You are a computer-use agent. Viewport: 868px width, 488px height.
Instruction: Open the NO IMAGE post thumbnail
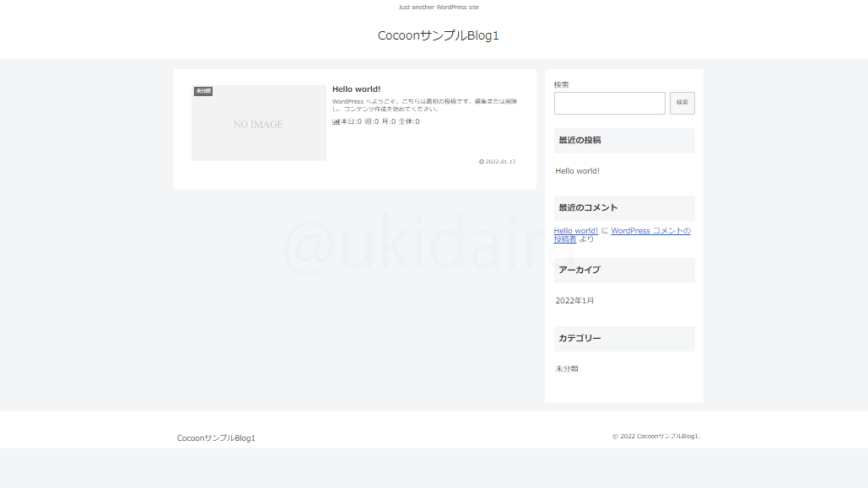click(x=259, y=123)
